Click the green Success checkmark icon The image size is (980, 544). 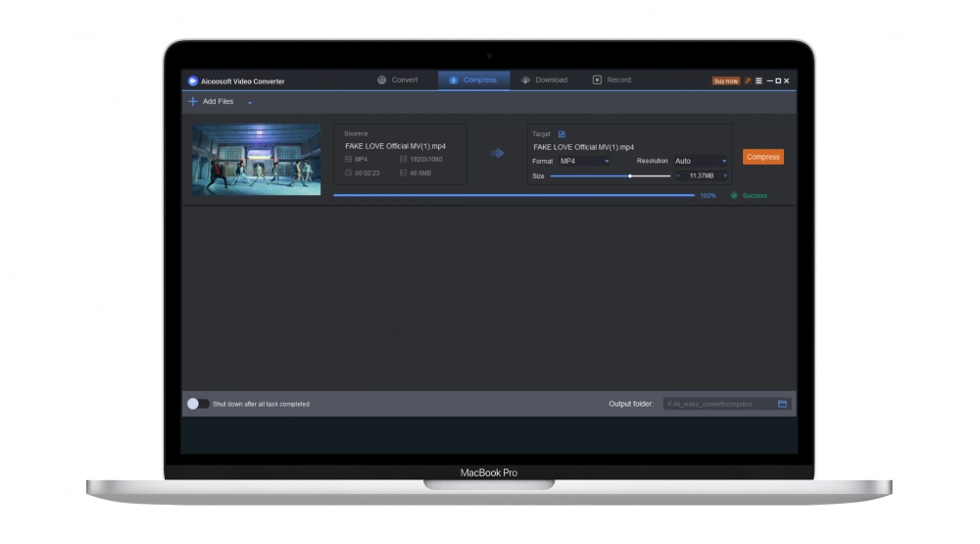[734, 195]
